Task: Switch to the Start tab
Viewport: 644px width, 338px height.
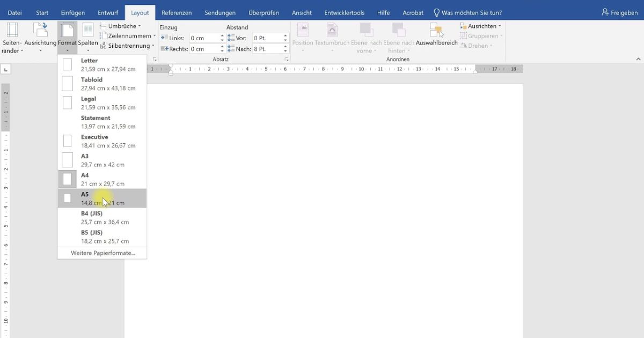Action: tap(42, 12)
